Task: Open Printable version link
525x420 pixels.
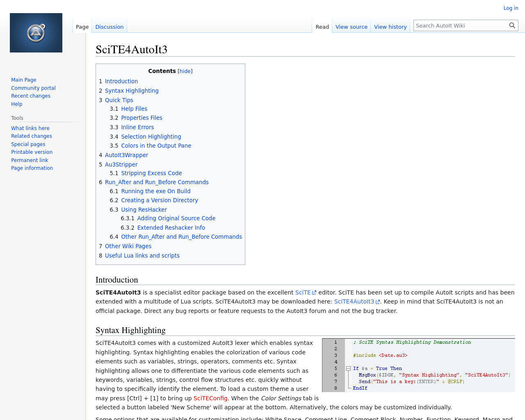Action: click(32, 152)
